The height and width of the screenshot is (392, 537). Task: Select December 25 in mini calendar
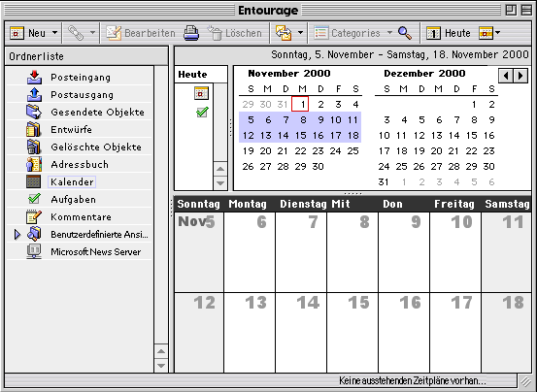click(x=402, y=167)
